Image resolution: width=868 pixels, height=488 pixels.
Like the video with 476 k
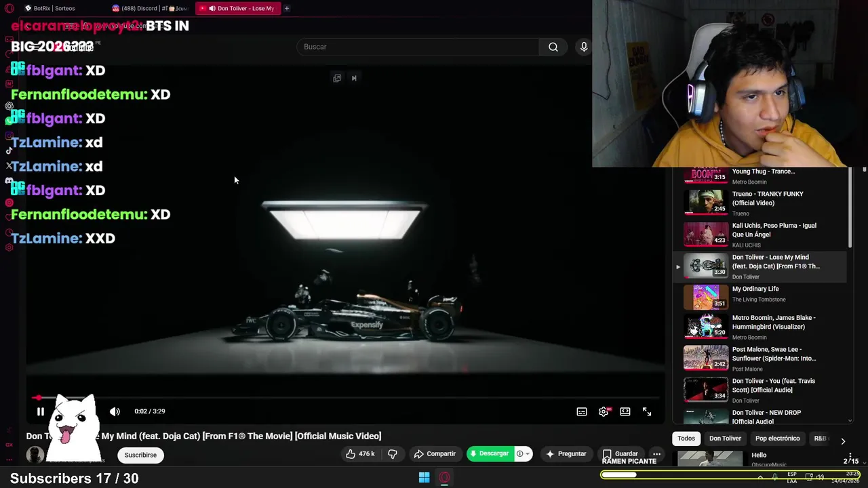pyautogui.click(x=360, y=454)
